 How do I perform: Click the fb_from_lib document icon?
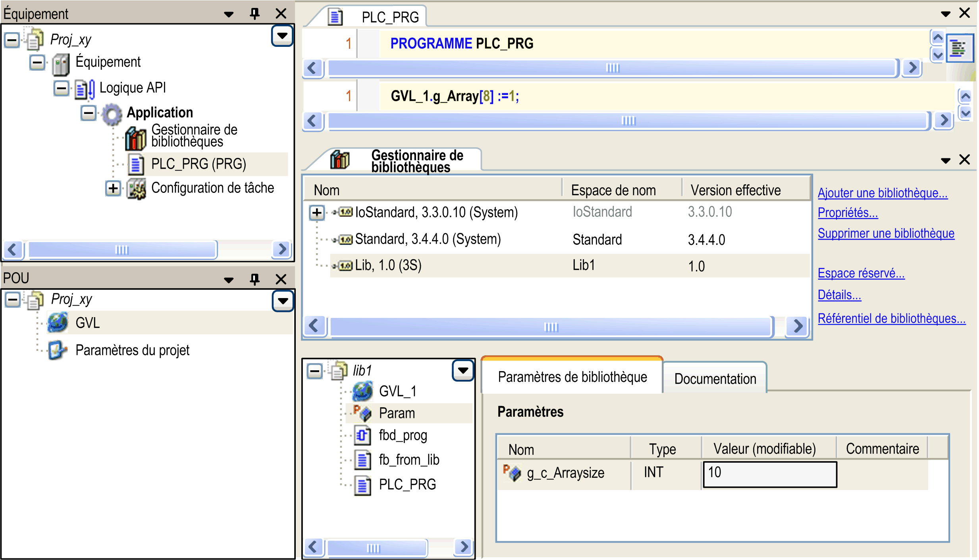tap(362, 460)
